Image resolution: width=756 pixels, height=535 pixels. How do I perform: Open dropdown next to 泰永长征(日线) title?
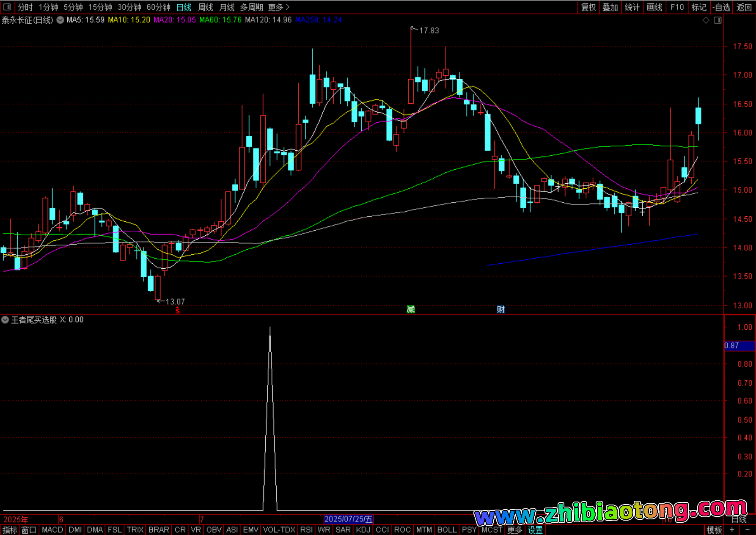[60, 20]
